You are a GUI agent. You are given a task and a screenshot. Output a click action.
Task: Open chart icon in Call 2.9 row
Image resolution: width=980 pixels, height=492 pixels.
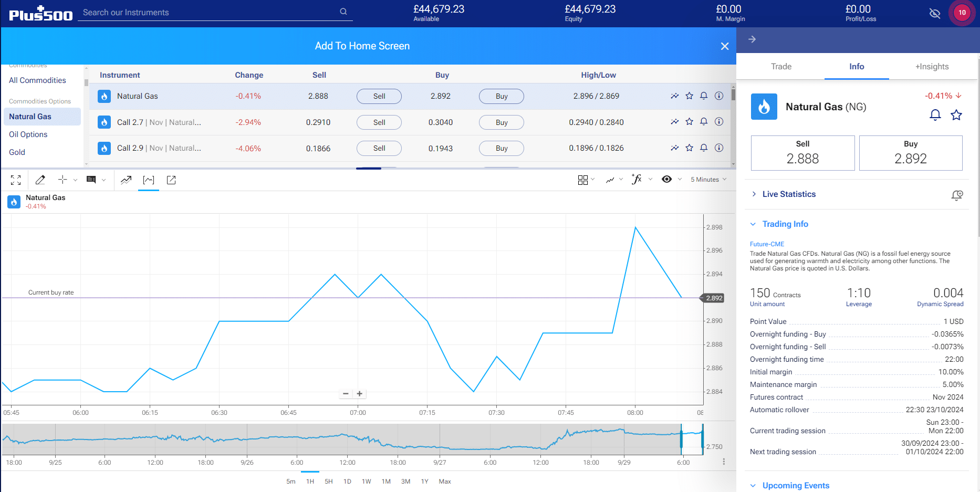tap(675, 148)
